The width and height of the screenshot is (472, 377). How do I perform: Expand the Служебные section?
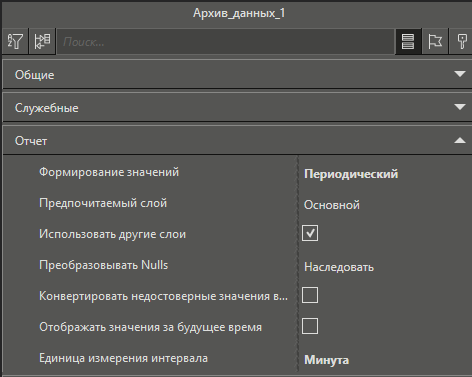click(x=237, y=108)
